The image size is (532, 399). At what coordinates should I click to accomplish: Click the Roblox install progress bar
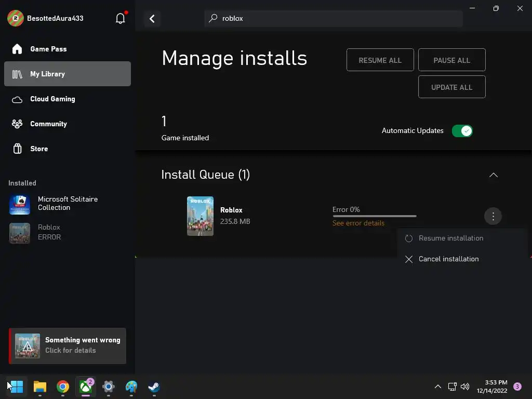(x=375, y=216)
